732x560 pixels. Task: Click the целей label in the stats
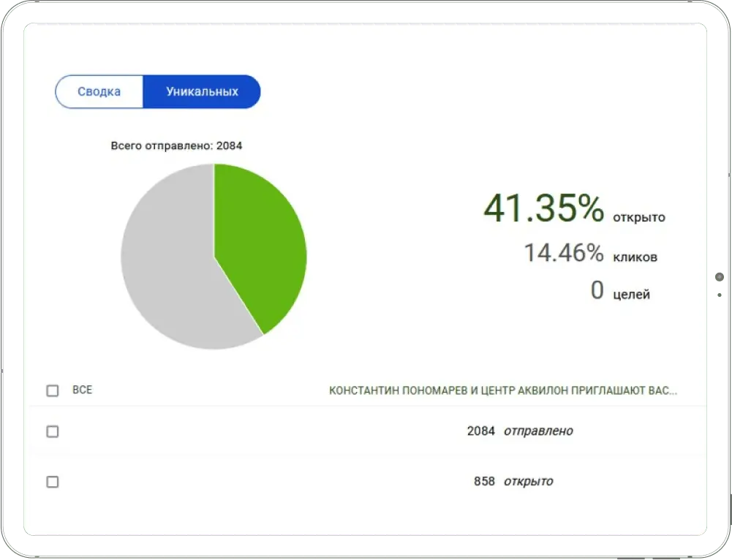tap(632, 295)
